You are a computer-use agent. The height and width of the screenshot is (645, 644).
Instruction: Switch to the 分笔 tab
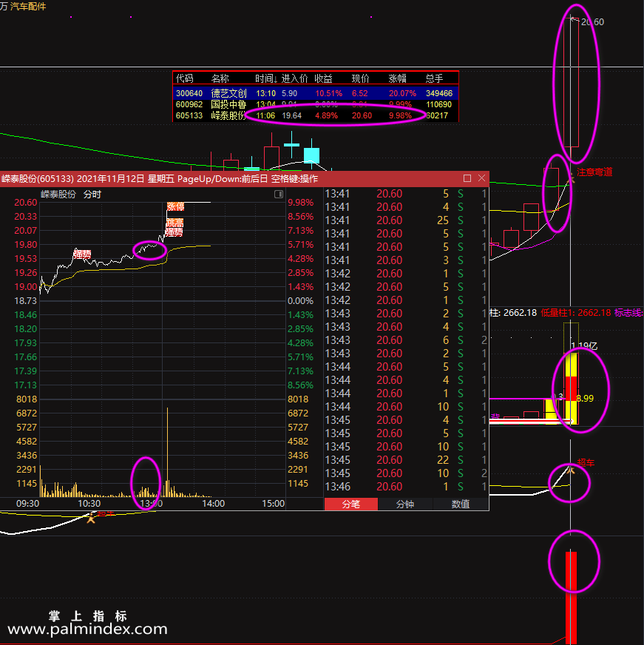click(350, 504)
